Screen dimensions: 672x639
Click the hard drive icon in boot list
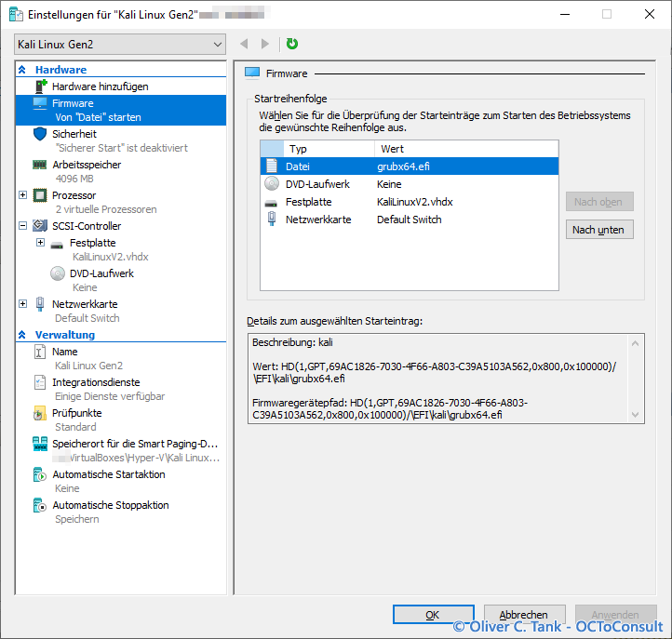click(x=271, y=204)
